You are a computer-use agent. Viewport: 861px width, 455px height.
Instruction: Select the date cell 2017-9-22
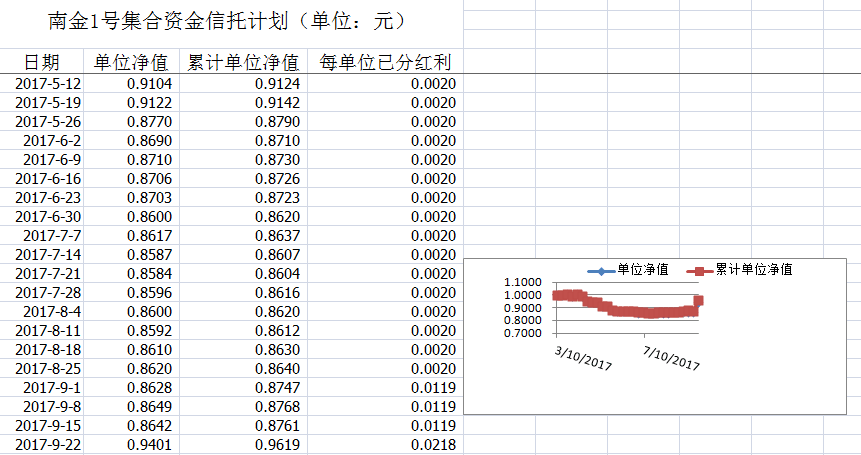(48, 444)
